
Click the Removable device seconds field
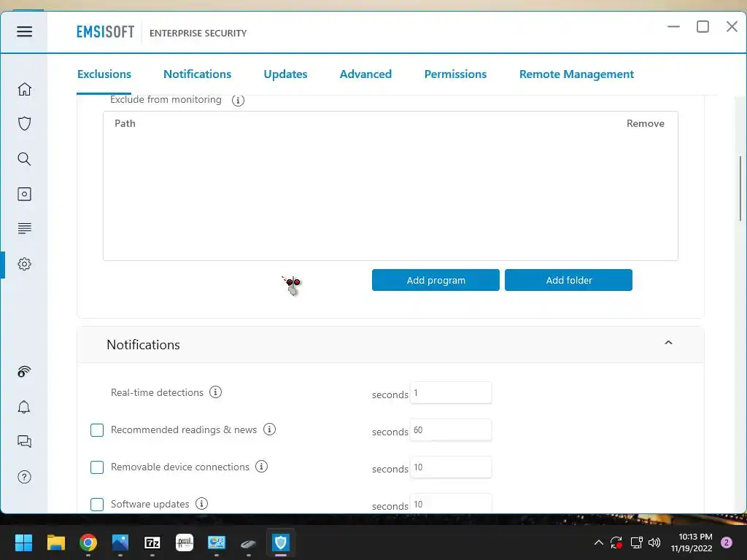tap(451, 467)
